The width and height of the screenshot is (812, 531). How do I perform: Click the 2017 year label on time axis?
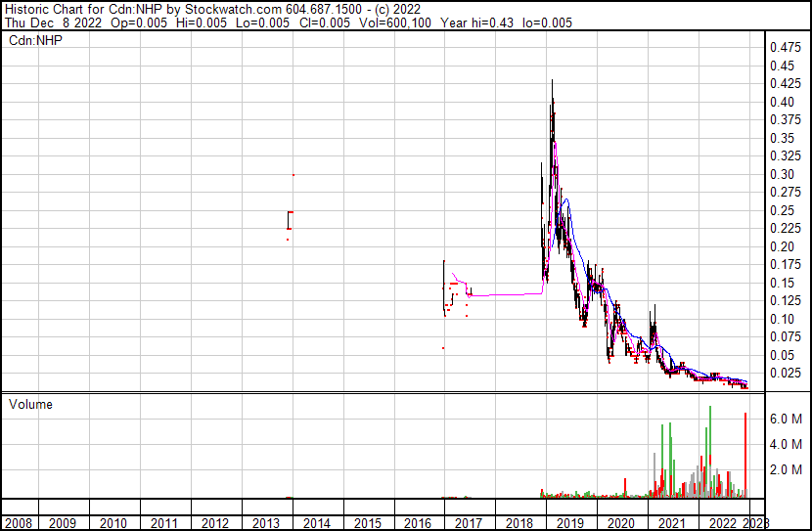click(469, 523)
